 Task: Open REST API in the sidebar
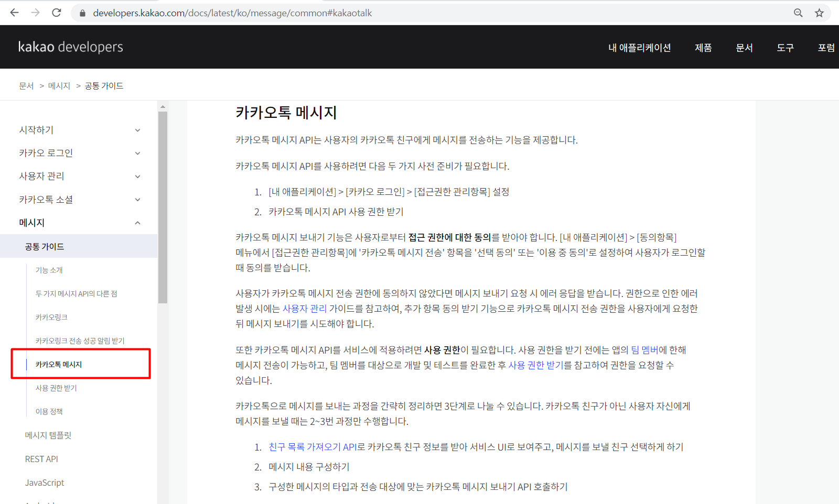pos(41,459)
